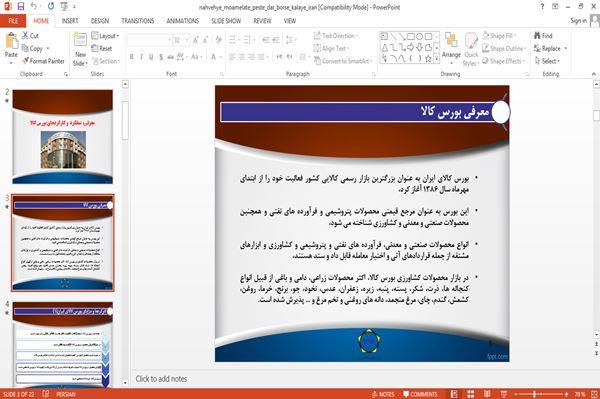Screen dimensions: 600x399
Task: Open ANIMATIONS tab
Action: 183,21
